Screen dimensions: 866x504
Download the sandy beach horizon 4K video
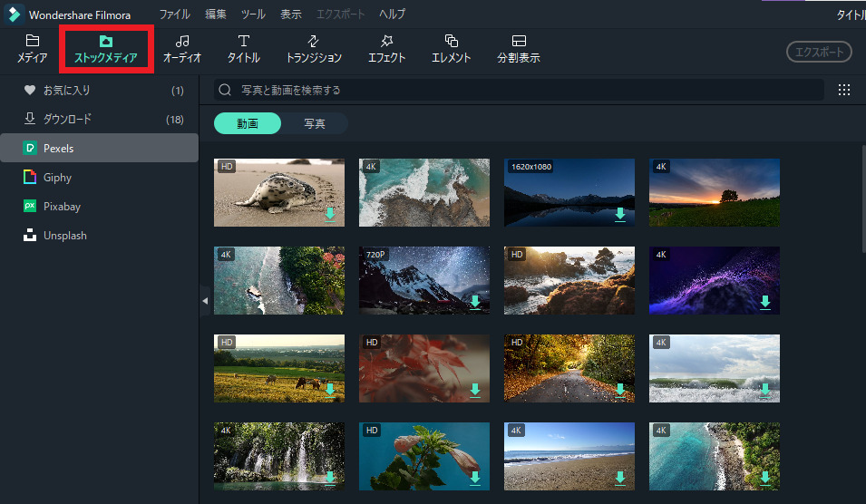point(620,478)
